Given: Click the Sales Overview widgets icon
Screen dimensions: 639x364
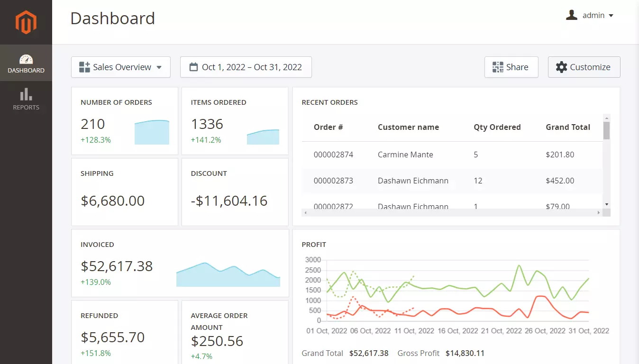Looking at the screenshot, I should coord(84,67).
